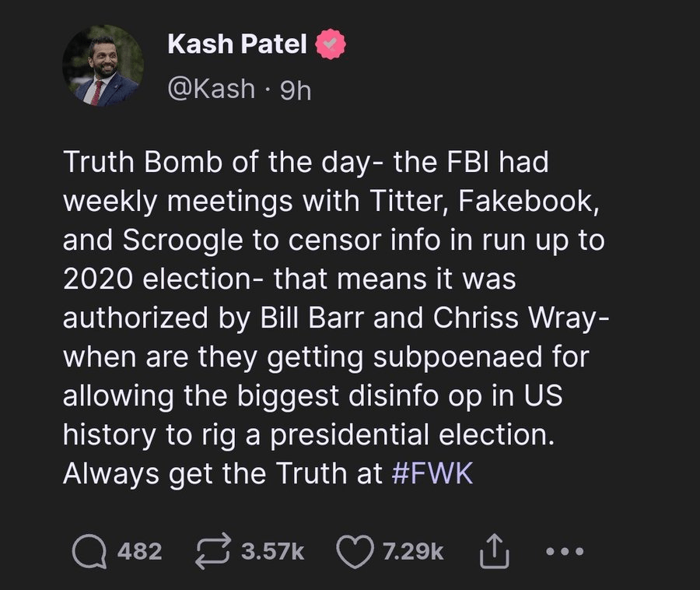Open the #FWK hashtag link
Viewport: 700px width, 590px height.
tap(433, 472)
